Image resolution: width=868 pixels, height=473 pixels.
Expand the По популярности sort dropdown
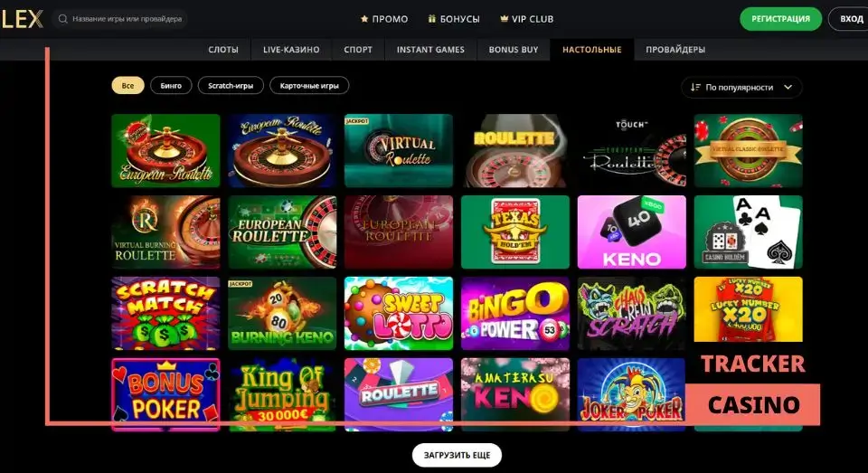pyautogui.click(x=741, y=87)
